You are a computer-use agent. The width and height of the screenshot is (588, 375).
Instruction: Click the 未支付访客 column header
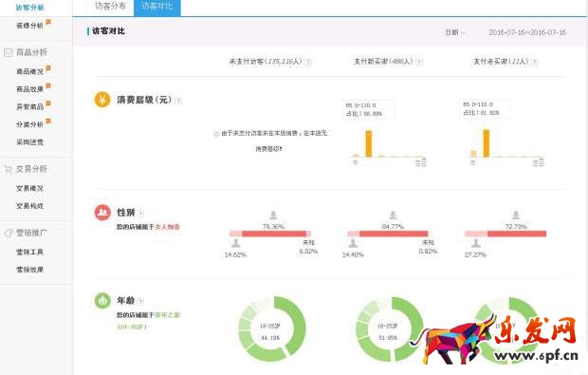(x=266, y=62)
